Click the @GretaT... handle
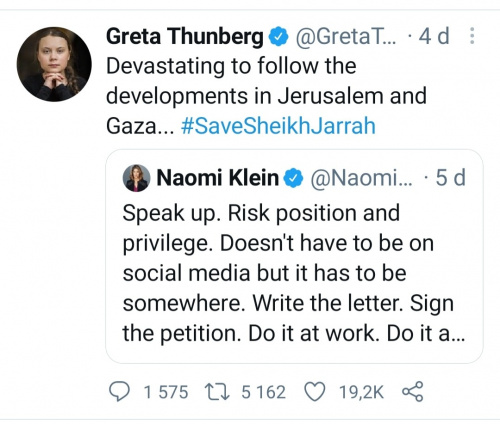Image resolution: width=500 pixels, height=424 pixels. click(346, 36)
